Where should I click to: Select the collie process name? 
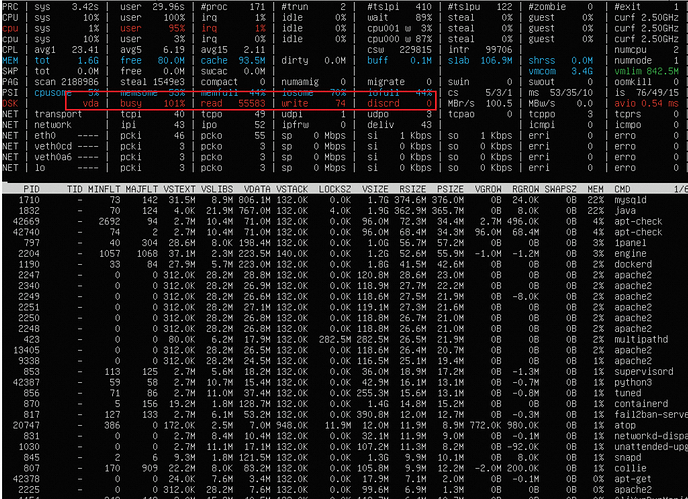630,468
